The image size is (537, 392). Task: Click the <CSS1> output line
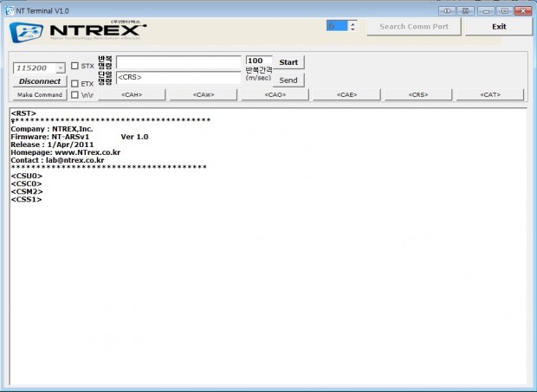click(26, 200)
